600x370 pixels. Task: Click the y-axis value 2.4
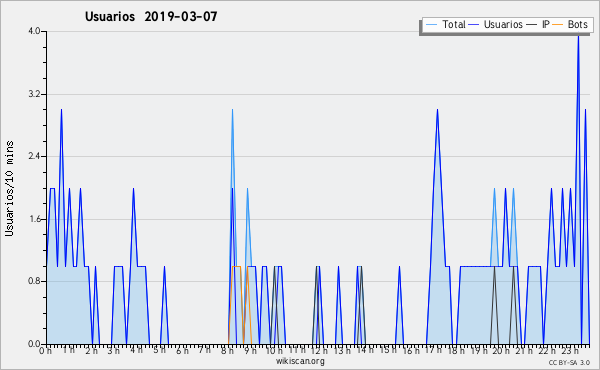coord(34,156)
